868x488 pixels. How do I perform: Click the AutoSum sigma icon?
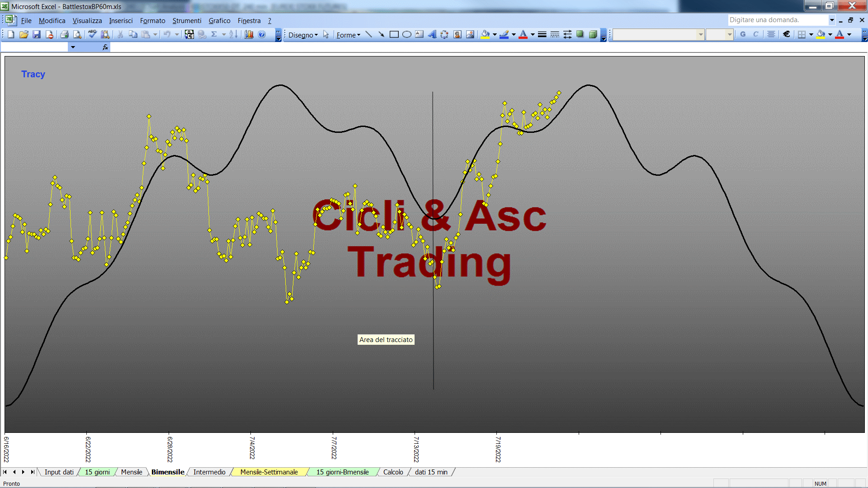pos(214,34)
